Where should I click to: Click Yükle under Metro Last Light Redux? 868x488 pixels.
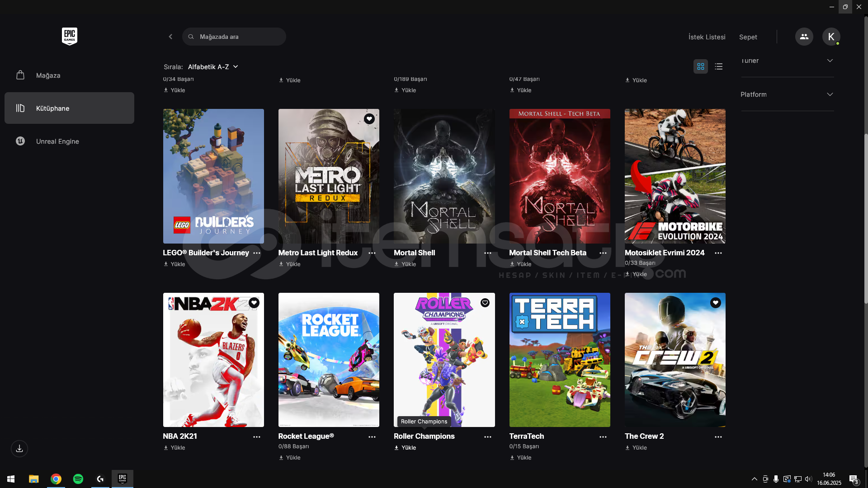pos(290,264)
